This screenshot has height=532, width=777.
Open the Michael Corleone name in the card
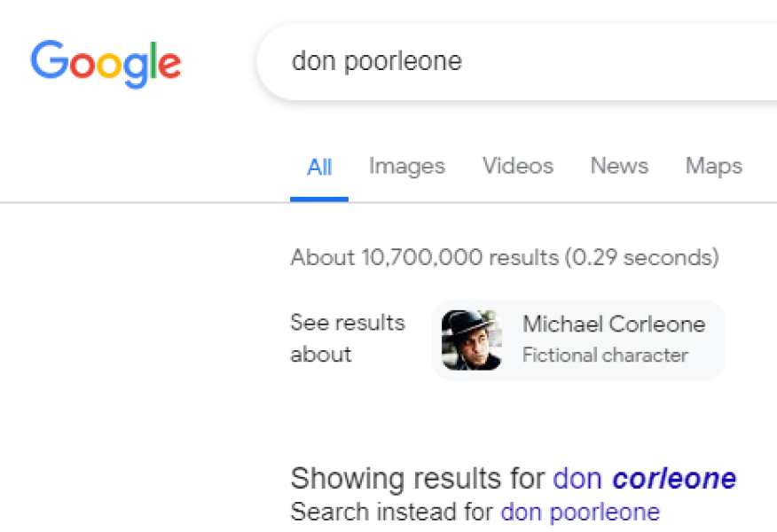614,325
